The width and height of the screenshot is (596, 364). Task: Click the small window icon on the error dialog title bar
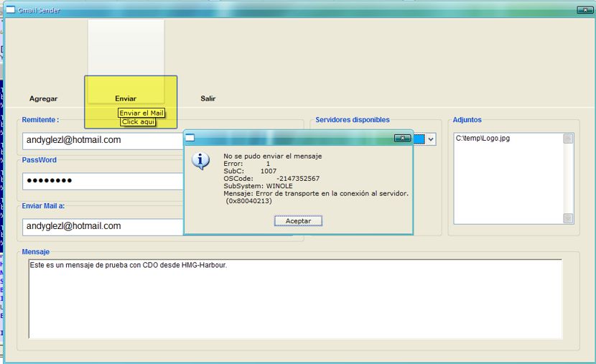(191, 138)
